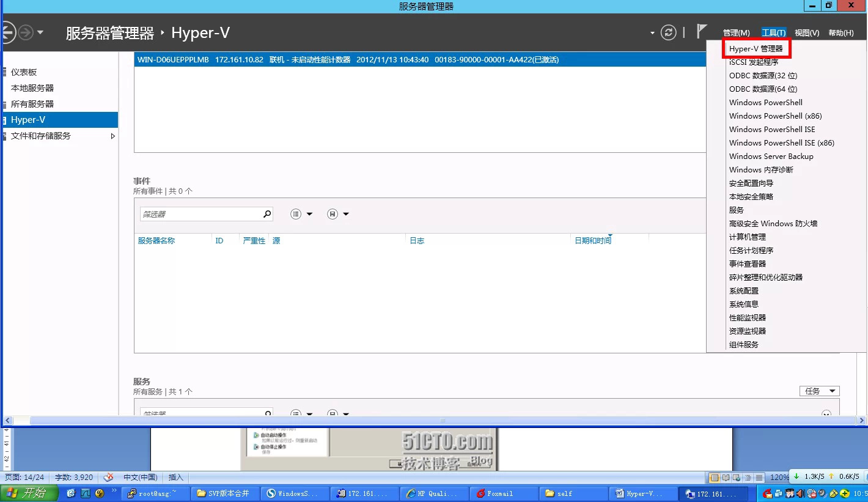Sort events by 源 column header
The width and height of the screenshot is (868, 502).
276,241
